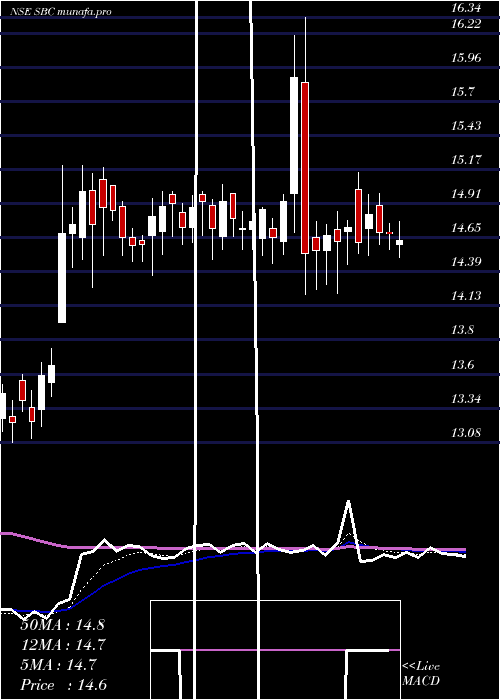500x700 pixels.
Task: Click the 'Price : 14.6' readout
Action: tap(63, 685)
